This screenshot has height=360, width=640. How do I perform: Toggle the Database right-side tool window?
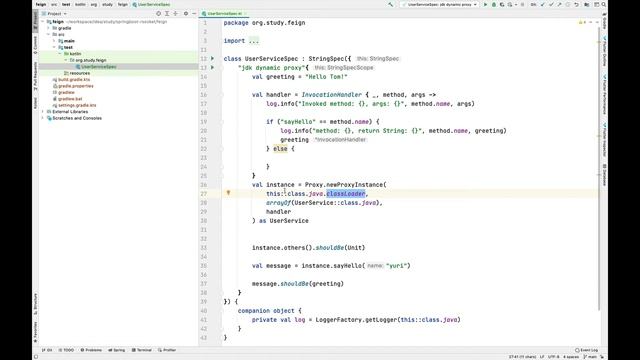(x=604, y=175)
